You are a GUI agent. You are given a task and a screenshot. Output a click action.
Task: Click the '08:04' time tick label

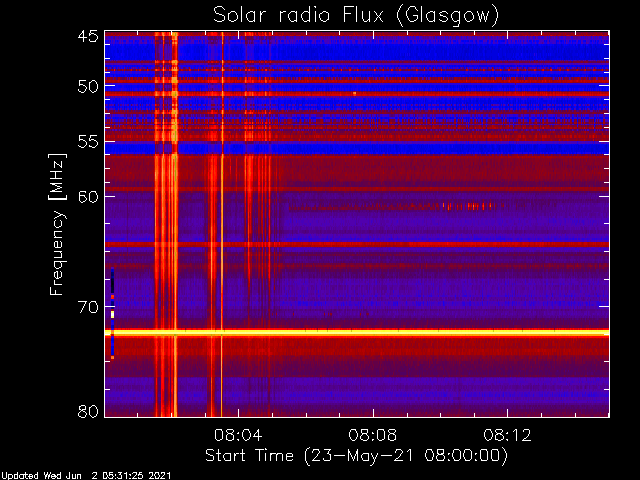coord(238,435)
